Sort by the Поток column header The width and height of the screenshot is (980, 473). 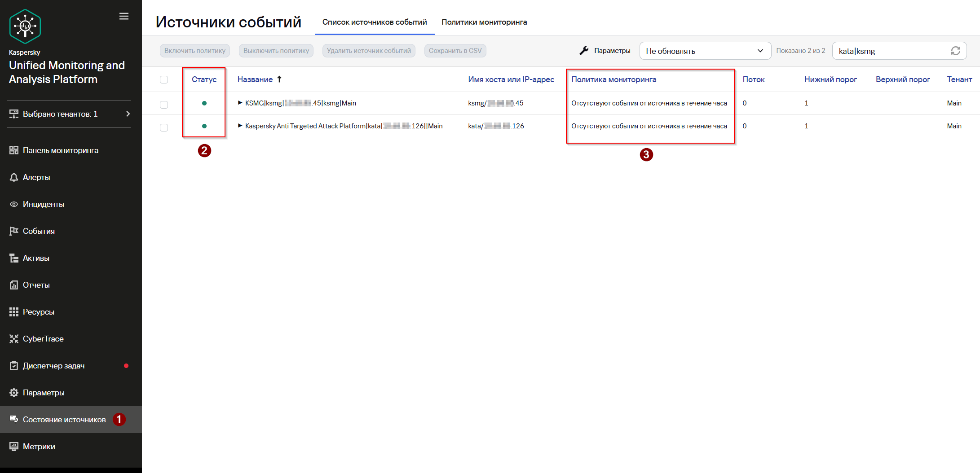coord(754,79)
